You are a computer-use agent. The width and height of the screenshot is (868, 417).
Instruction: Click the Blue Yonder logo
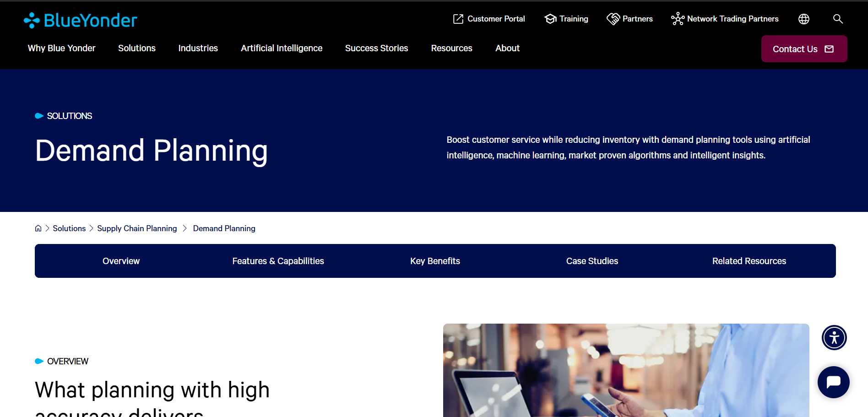(81, 20)
